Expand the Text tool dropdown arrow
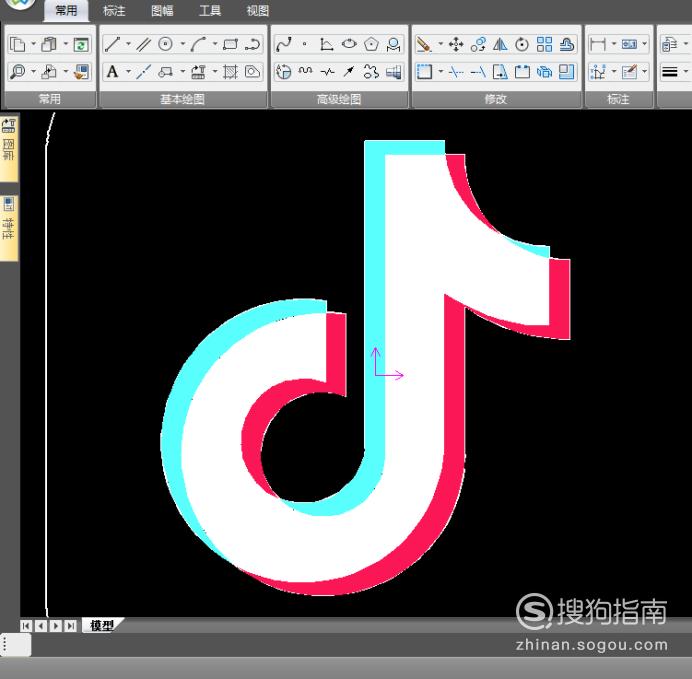This screenshot has height=679, width=692. click(128, 71)
